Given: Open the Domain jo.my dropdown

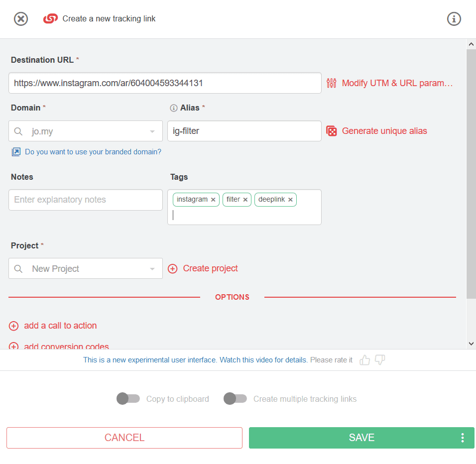Looking at the screenshot, I should click(86, 131).
